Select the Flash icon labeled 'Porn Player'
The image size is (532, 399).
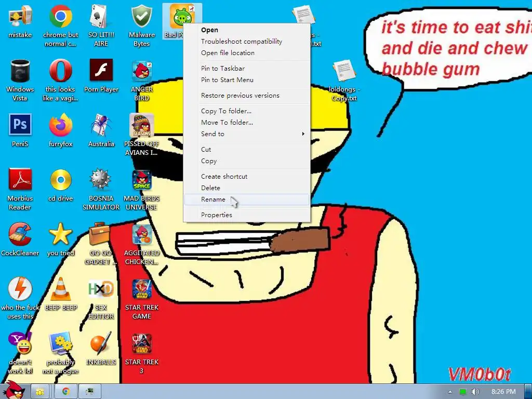pyautogui.click(x=101, y=76)
